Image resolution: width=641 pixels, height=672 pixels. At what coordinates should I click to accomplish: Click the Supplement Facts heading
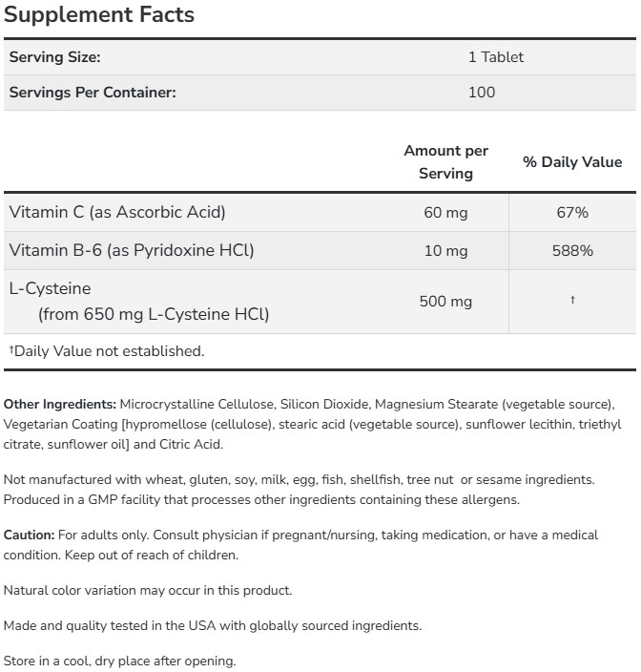[x=99, y=14]
